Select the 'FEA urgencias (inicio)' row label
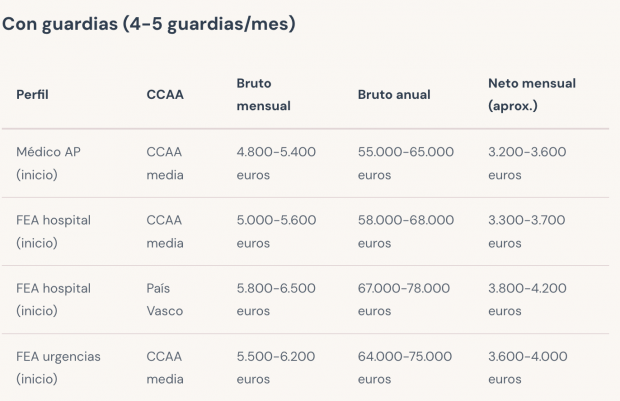The width and height of the screenshot is (620, 401). 58,367
